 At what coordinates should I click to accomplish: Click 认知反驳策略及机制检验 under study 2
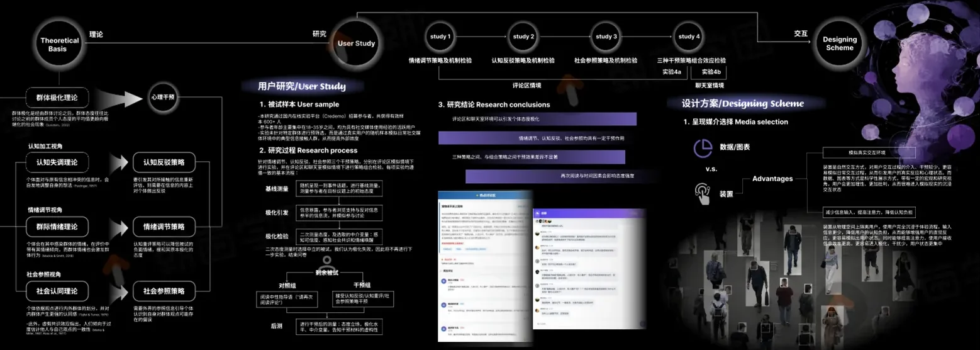[x=523, y=61]
